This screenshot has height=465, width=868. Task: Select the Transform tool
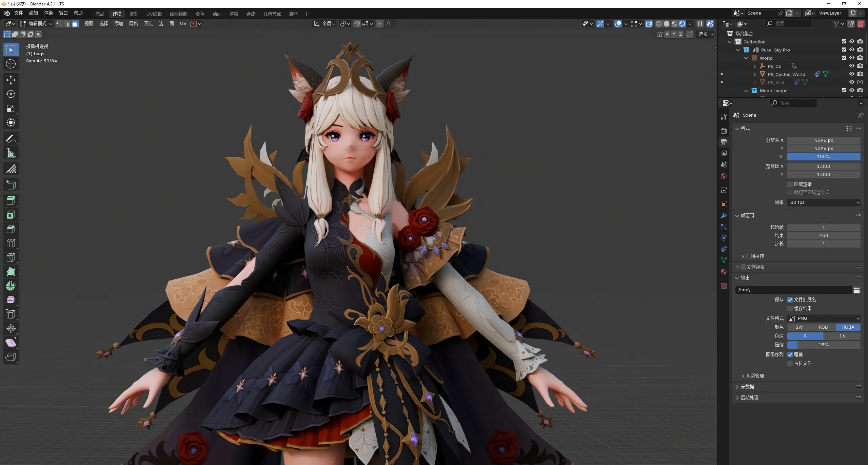[11, 123]
